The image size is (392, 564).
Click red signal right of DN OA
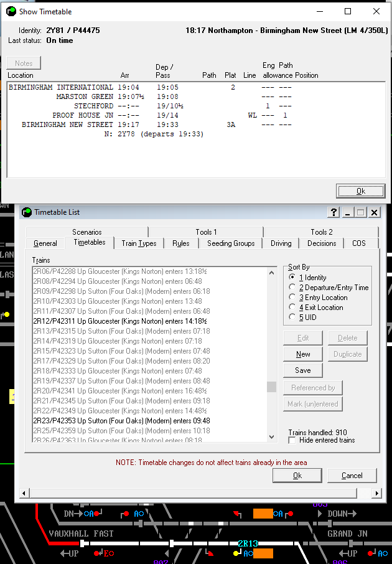coord(98,514)
